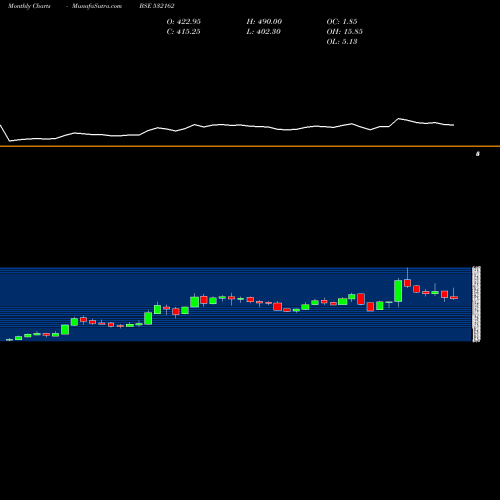Click the low value 'L: 402.30'
Viewport: 500px width, 500px height.
click(x=263, y=32)
